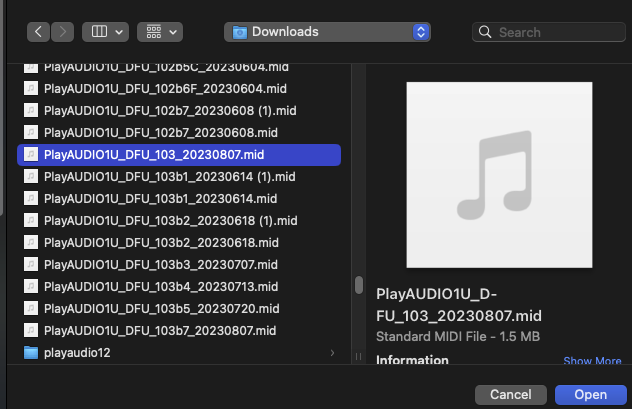Click the file icon of 103b7_20230807.mid

pyautogui.click(x=31, y=330)
